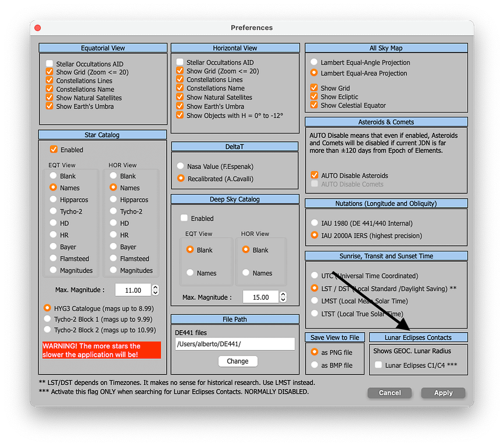Click the DE441 file path field
The height and width of the screenshot is (446, 504).
click(x=235, y=344)
